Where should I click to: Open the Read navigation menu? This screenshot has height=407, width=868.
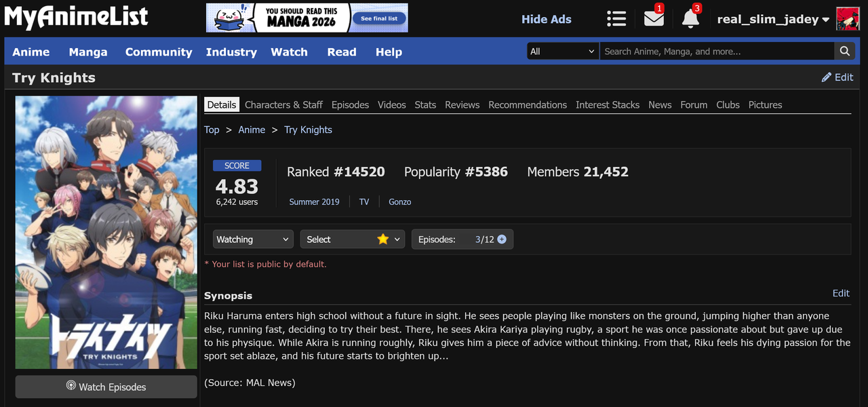[x=342, y=52]
